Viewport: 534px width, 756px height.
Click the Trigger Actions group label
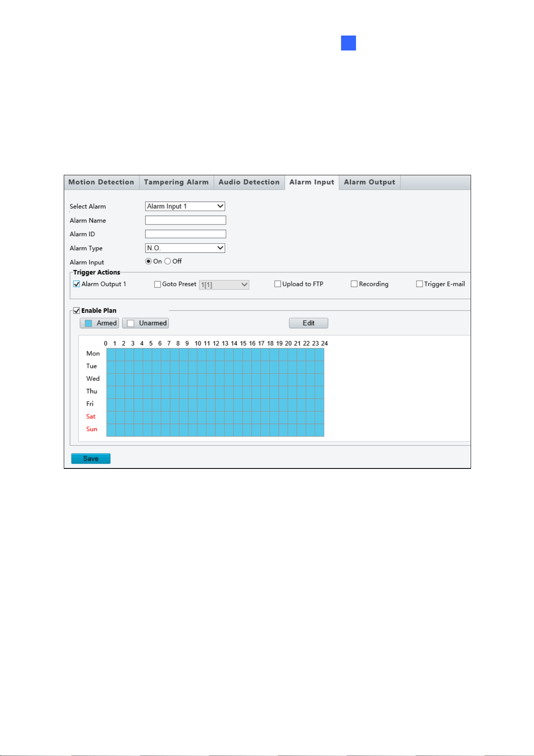click(x=96, y=272)
